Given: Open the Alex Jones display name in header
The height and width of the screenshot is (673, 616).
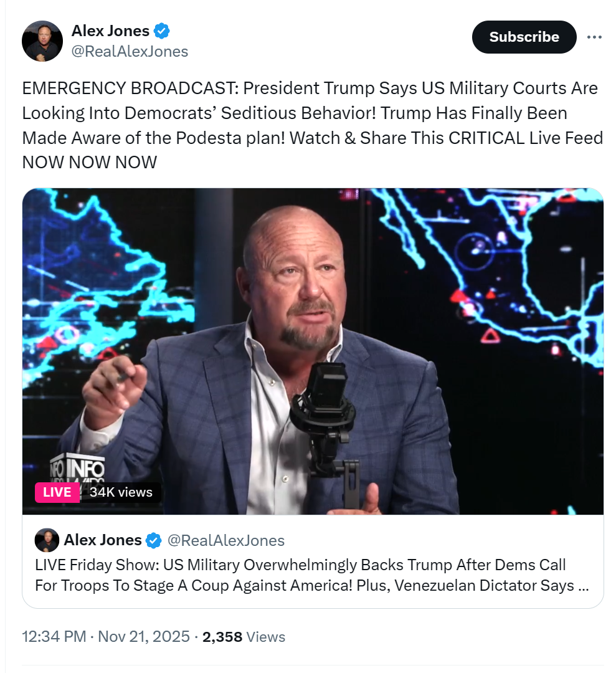Looking at the screenshot, I should pos(110,31).
